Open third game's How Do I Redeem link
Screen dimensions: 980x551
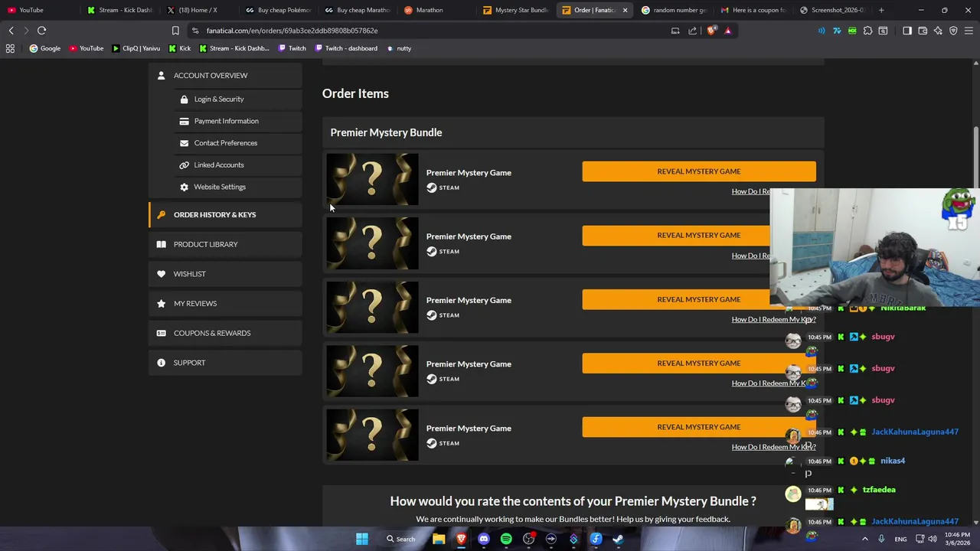tap(773, 320)
